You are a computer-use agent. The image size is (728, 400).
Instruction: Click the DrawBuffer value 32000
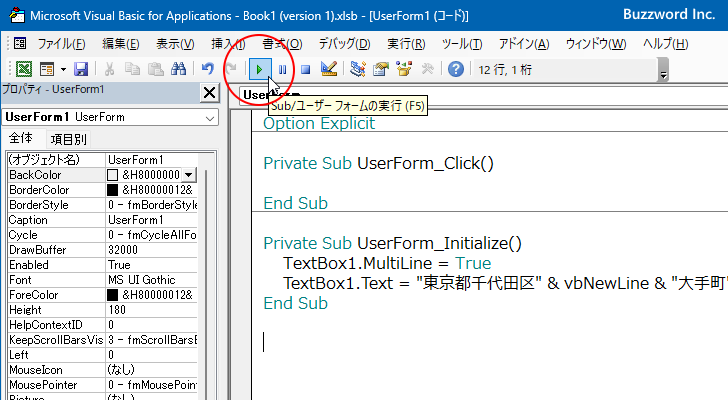click(151, 250)
